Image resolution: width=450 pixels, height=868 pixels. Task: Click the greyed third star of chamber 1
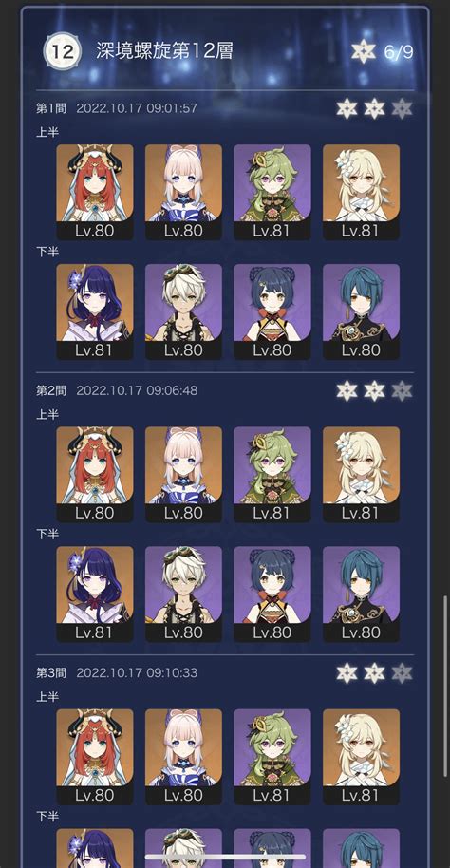point(403,108)
